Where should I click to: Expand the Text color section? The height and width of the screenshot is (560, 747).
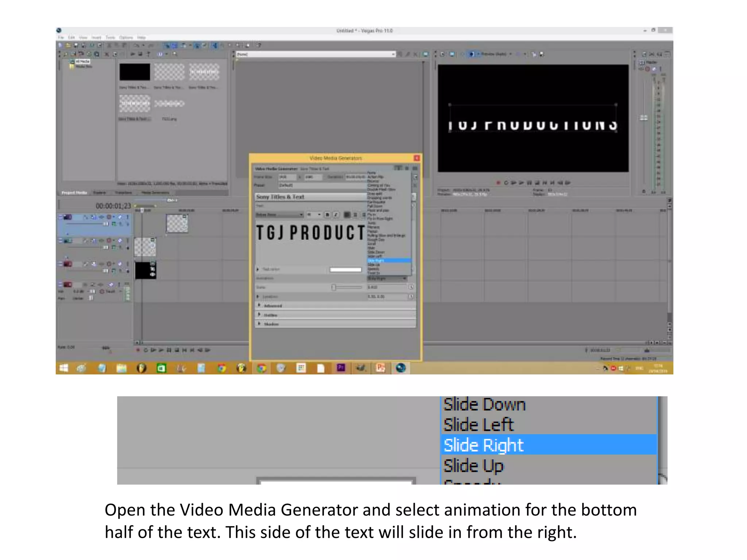pos(258,269)
